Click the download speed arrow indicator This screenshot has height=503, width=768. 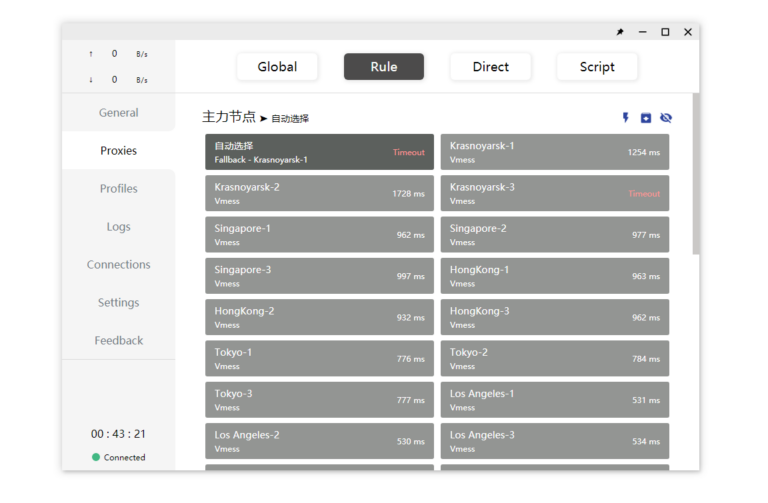click(x=91, y=80)
